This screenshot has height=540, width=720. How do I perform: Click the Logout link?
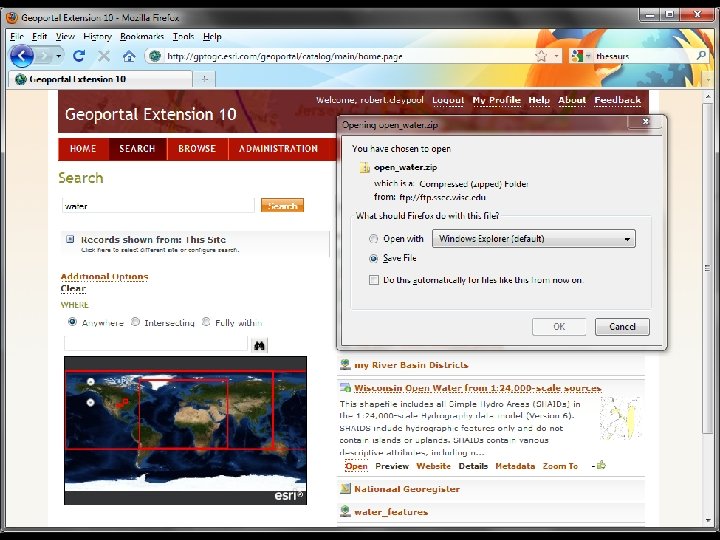click(448, 100)
